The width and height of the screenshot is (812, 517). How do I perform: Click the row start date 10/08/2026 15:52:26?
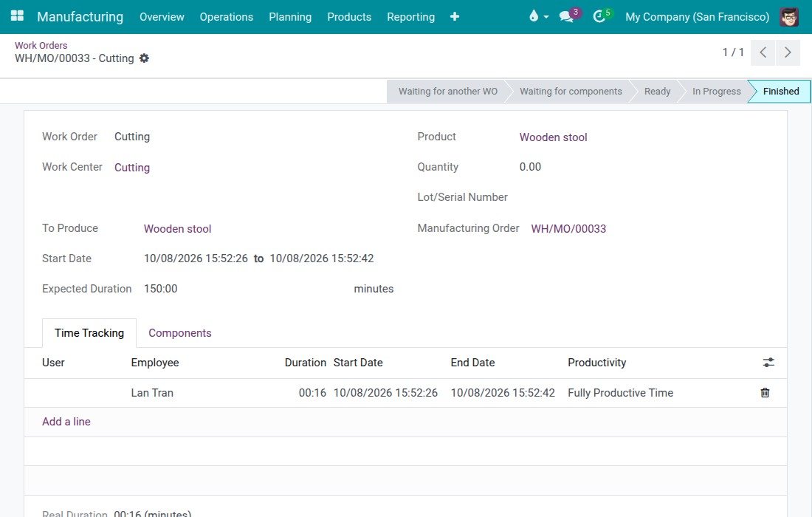[x=385, y=393]
